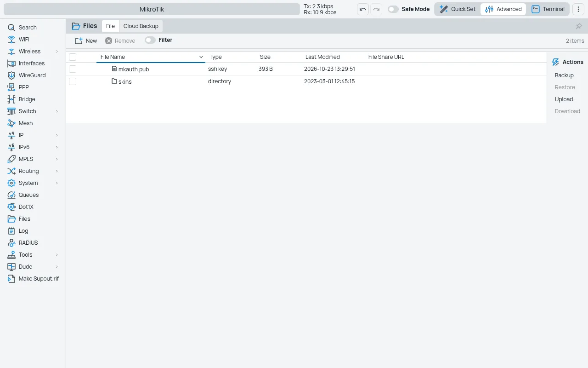
Task: Expand the Dude submenu chevron
Action: 57,267
